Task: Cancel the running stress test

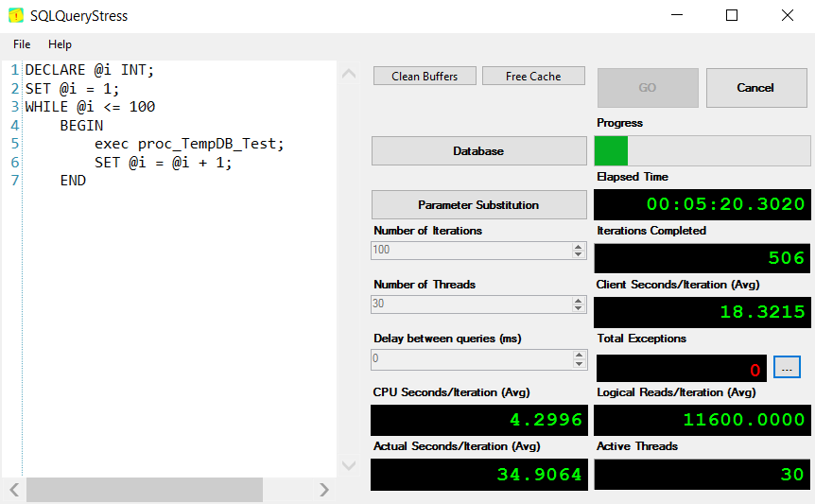Action: 754,88
